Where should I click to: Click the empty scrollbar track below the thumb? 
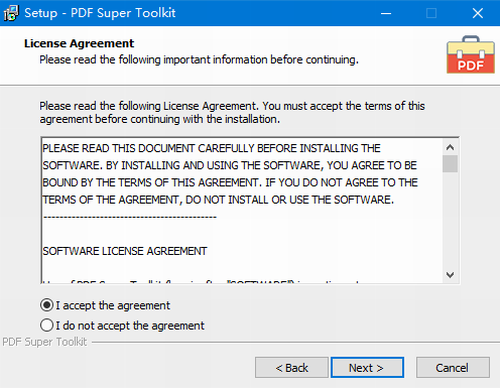pos(450,220)
